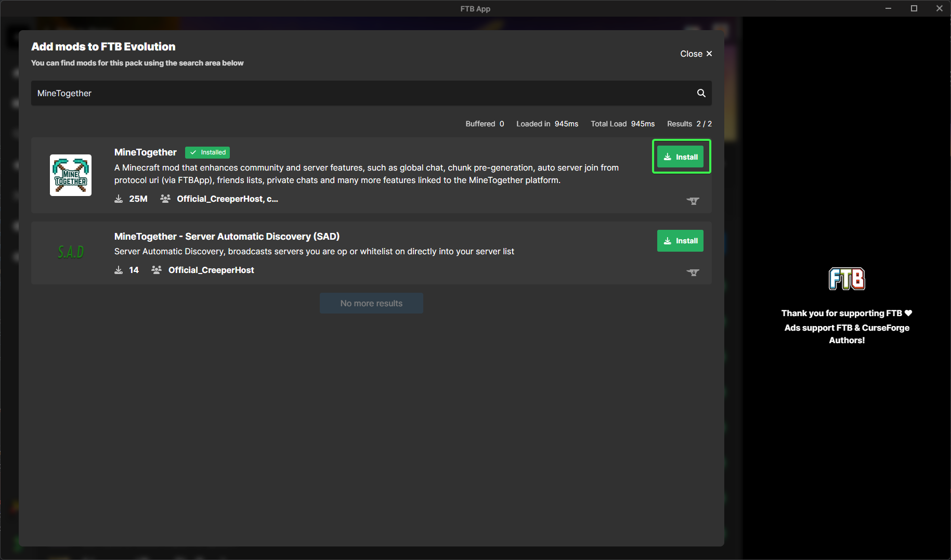Click the authors group icon in SAD row

[157, 270]
